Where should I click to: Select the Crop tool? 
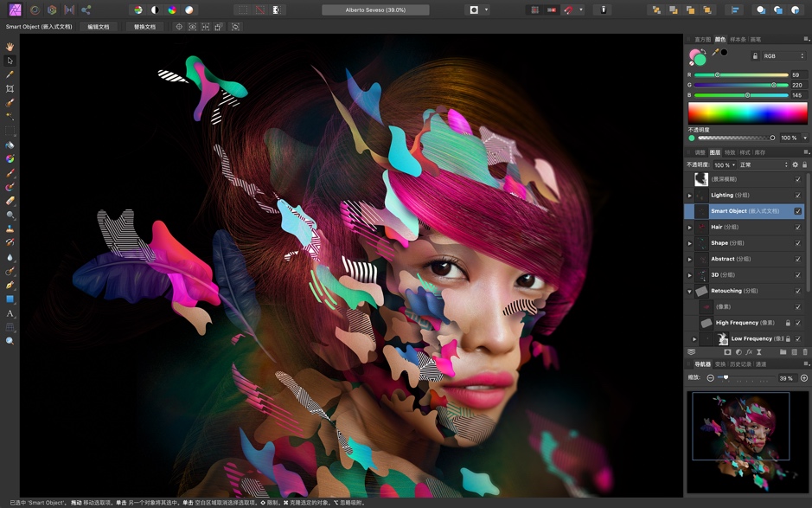[10, 87]
